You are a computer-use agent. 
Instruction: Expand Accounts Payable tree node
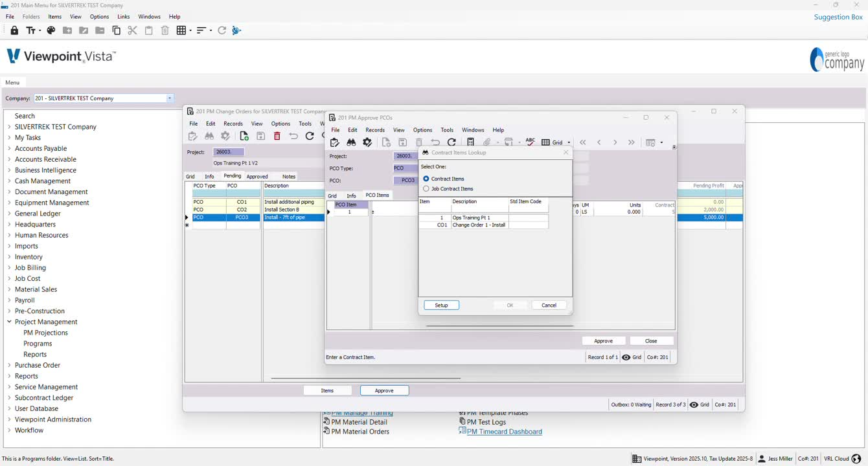tap(9, 149)
